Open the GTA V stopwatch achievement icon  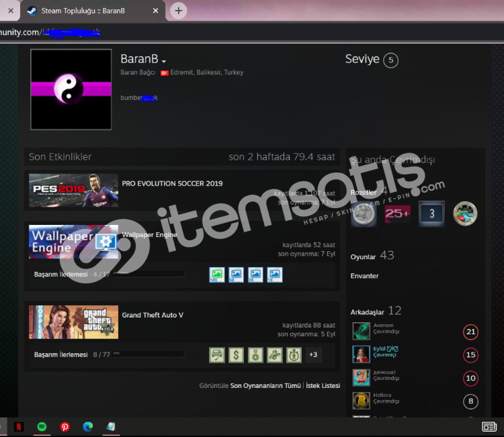(294, 355)
